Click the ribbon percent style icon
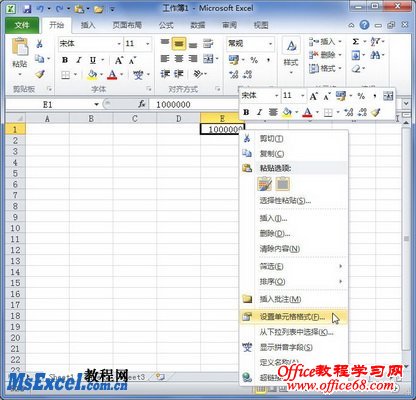The width and height of the screenshot is (416, 400). pos(254,60)
